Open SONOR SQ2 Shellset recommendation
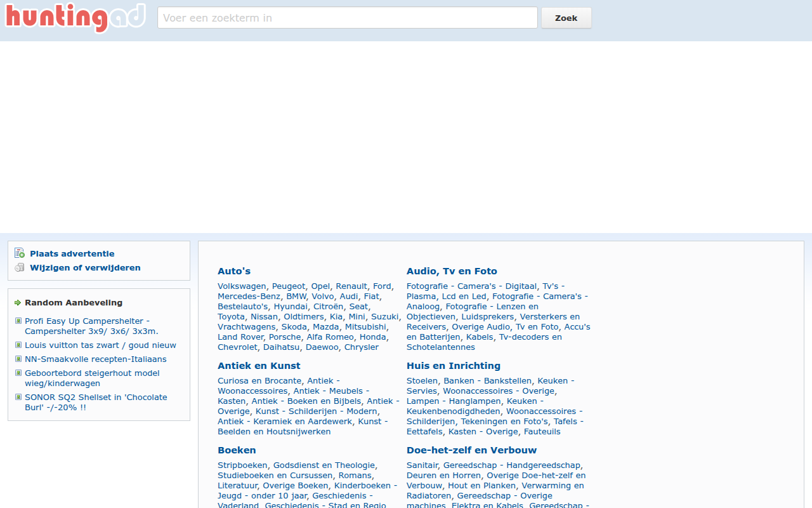This screenshot has width=812, height=508. point(96,403)
